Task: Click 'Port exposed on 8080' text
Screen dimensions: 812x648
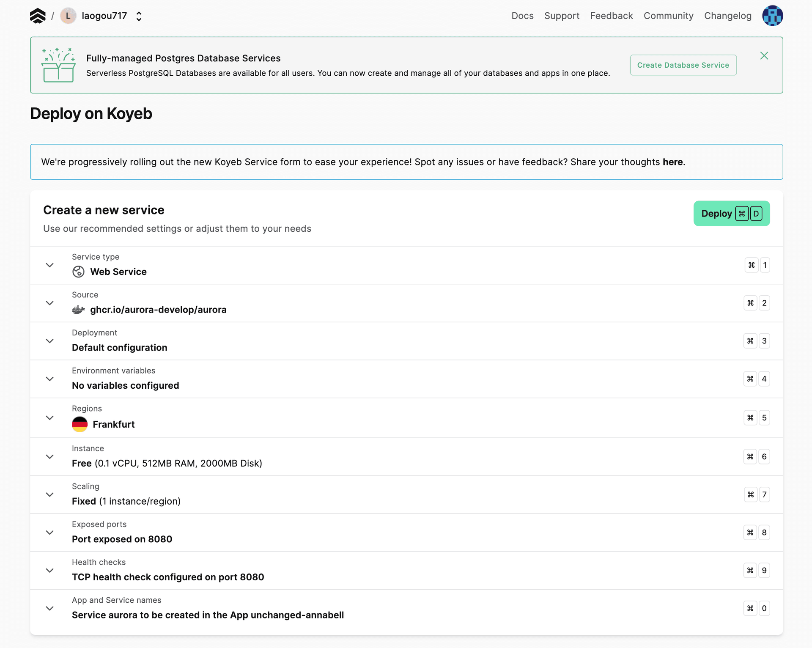Action: [122, 539]
